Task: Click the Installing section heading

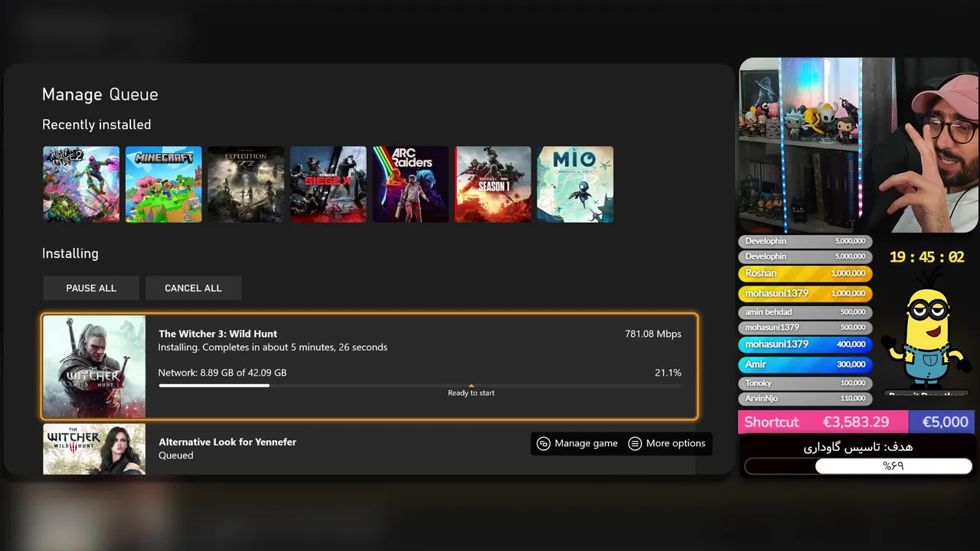Action: (70, 253)
